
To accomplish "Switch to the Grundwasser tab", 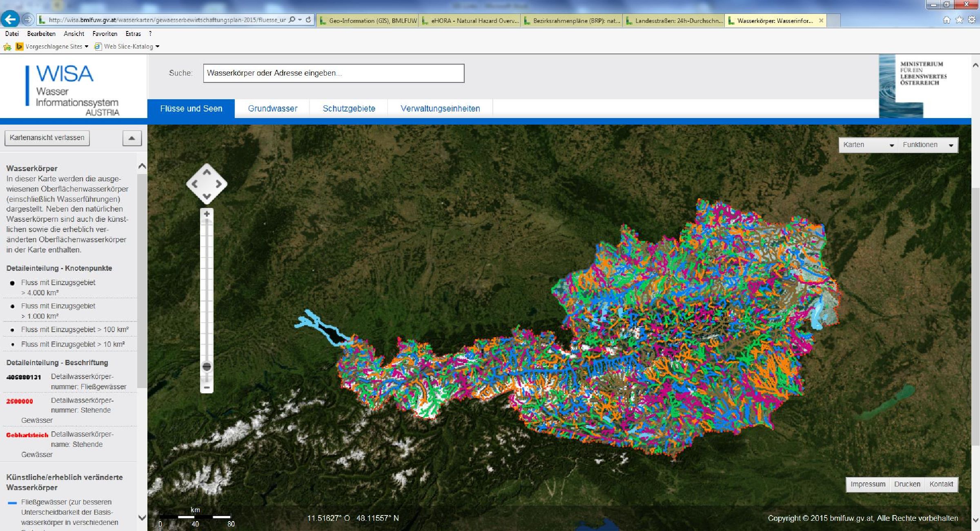I will tap(272, 109).
